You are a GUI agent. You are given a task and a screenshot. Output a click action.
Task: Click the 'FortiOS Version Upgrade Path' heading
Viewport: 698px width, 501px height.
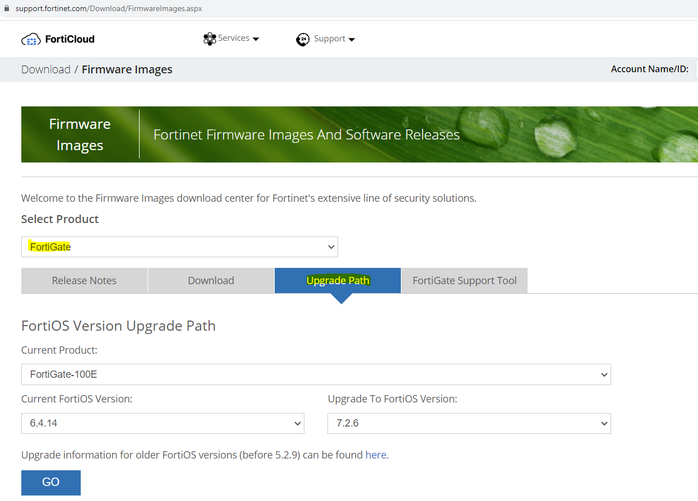coord(118,326)
